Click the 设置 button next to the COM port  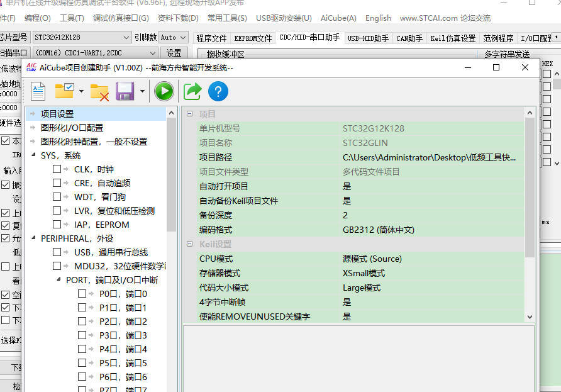pos(174,53)
